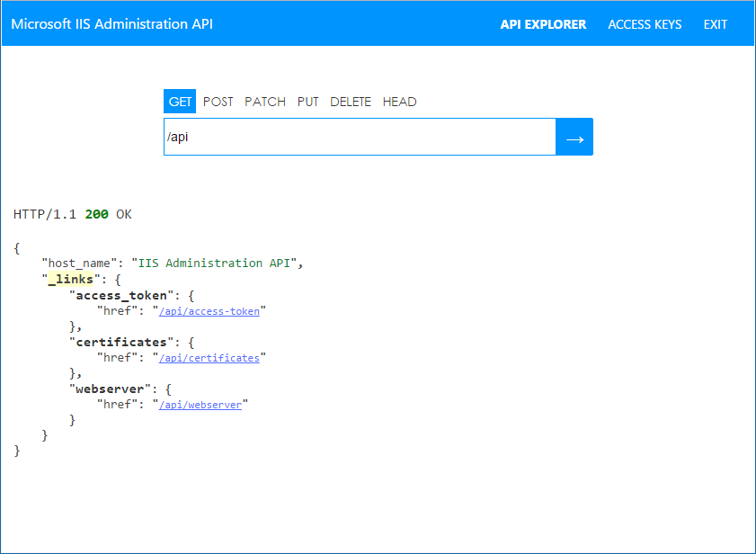Select the POST method tab

coord(218,102)
